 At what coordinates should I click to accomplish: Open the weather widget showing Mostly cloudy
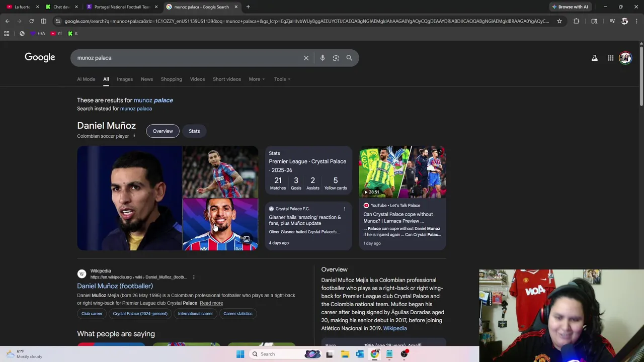[24, 354]
